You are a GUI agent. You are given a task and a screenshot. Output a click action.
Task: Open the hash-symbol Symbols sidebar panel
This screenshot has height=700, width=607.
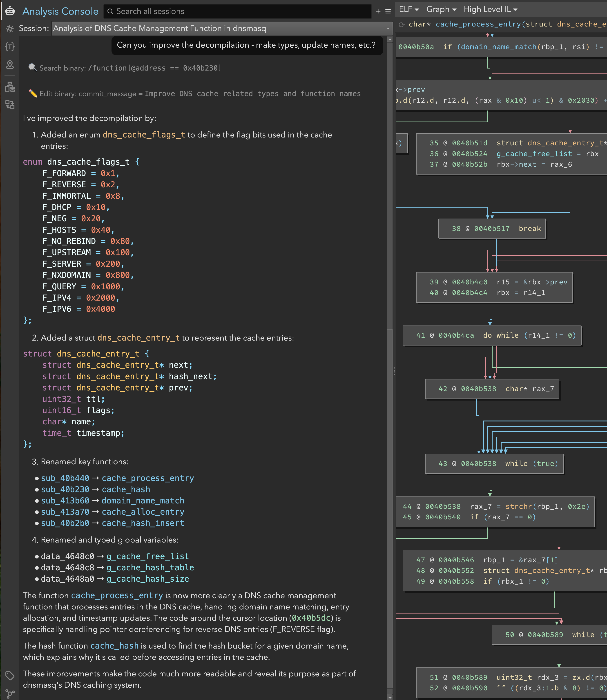pos(10,29)
